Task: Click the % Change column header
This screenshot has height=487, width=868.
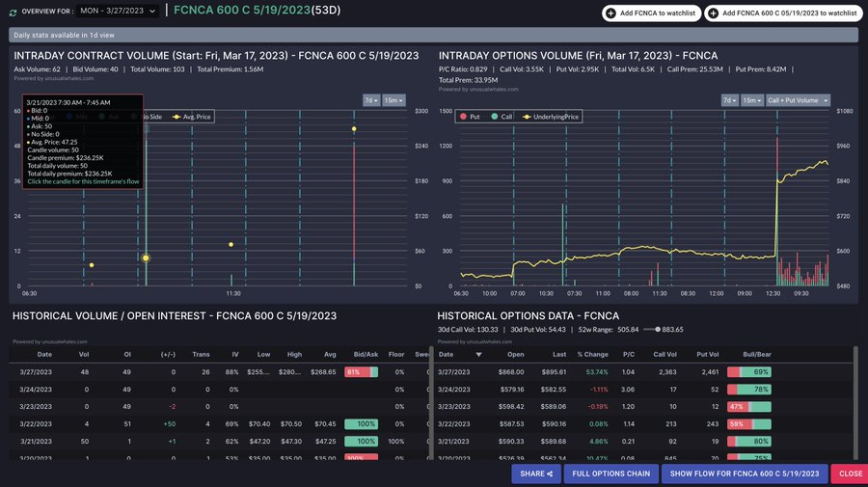Action: (x=592, y=354)
